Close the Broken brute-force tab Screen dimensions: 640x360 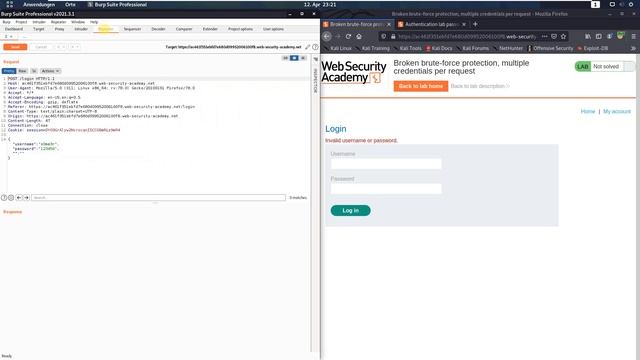pos(389,24)
